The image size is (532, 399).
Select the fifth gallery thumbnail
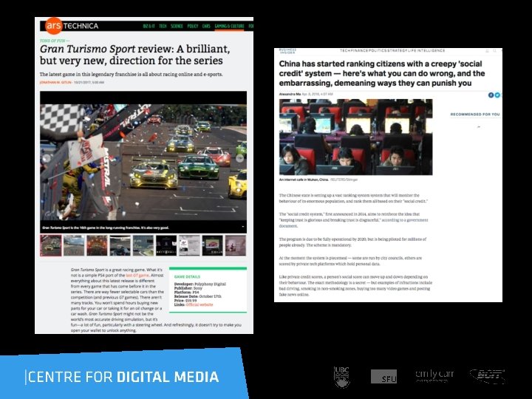coord(143,245)
